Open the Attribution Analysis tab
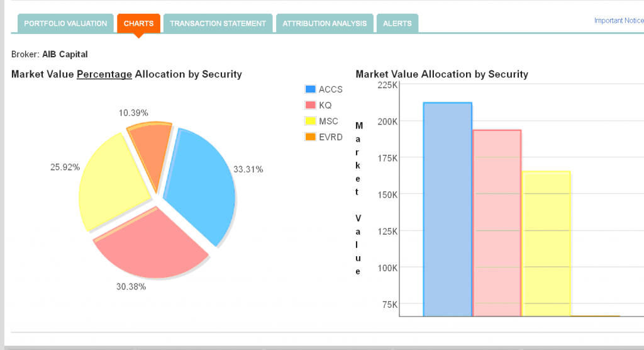Image resolution: width=644 pixels, height=350 pixels. 325,23
